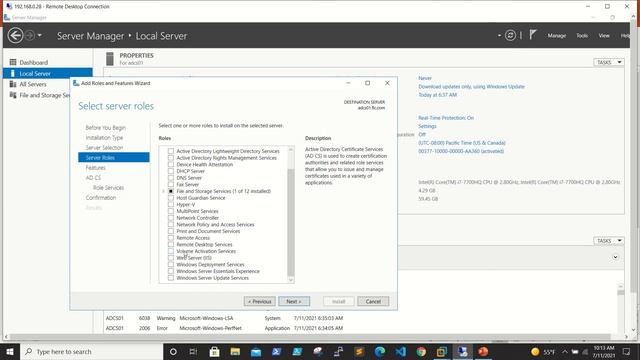Open the Pacific Time zone link
The image size is (640, 360).
pyautogui.click(x=462, y=143)
